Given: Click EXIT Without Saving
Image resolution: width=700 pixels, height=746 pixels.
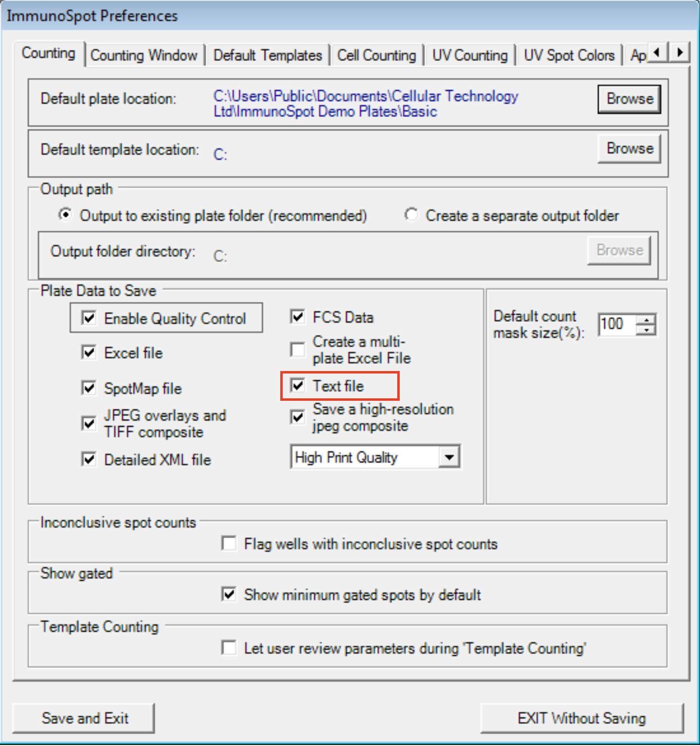Looking at the screenshot, I should point(582,718).
